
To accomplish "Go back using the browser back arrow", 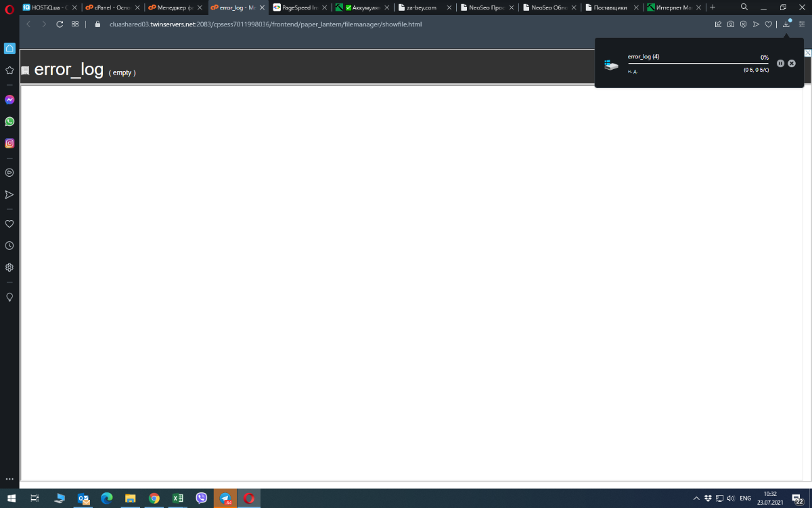I will tap(28, 24).
